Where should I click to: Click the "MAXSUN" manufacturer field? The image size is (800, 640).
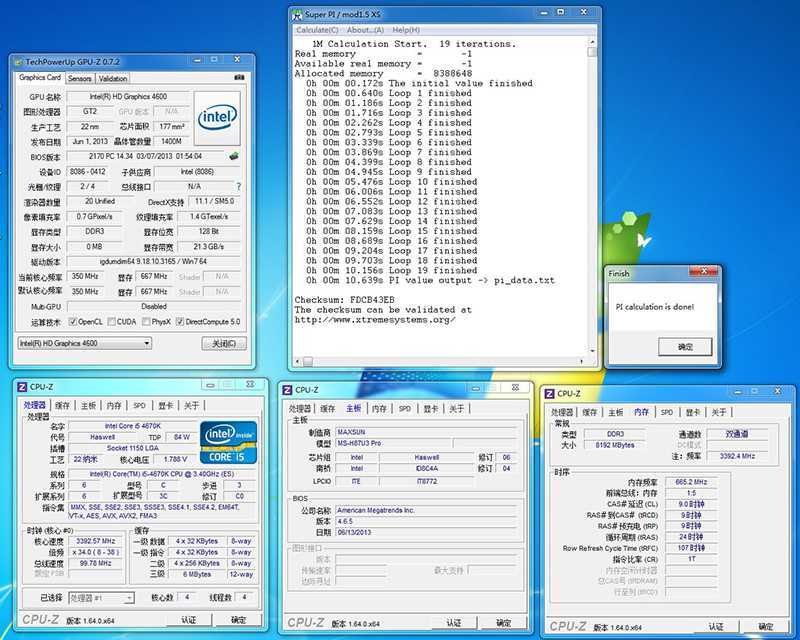427,432
